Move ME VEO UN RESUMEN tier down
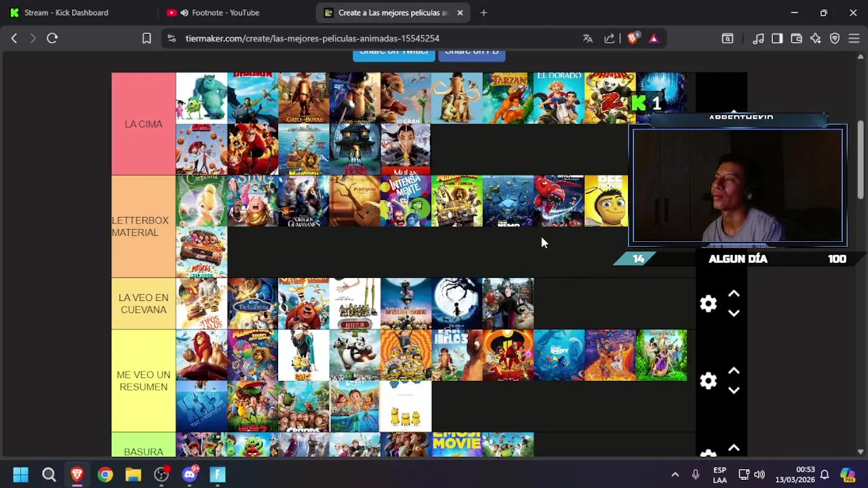868x488 pixels. click(x=734, y=390)
